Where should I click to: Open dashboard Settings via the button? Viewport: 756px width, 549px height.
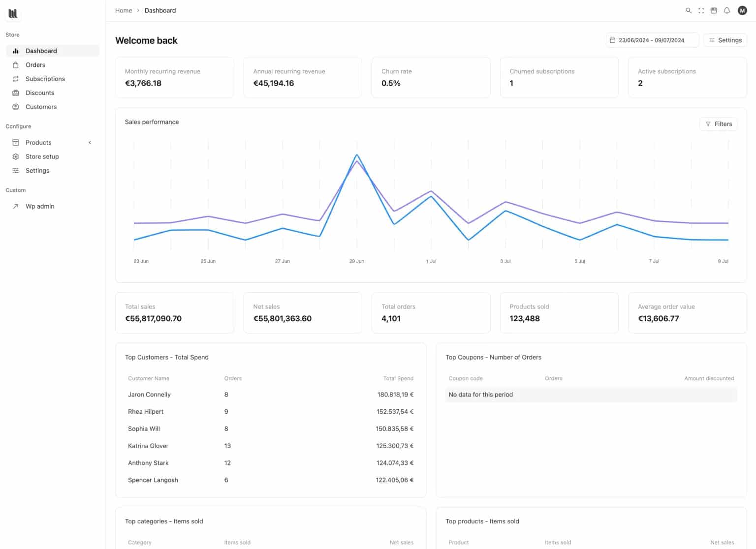click(x=725, y=40)
